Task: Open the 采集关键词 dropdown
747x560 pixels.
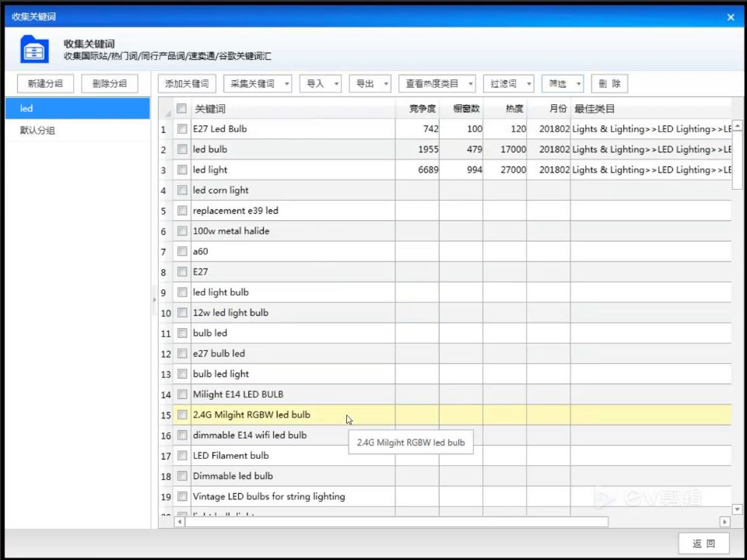Action: click(x=258, y=84)
